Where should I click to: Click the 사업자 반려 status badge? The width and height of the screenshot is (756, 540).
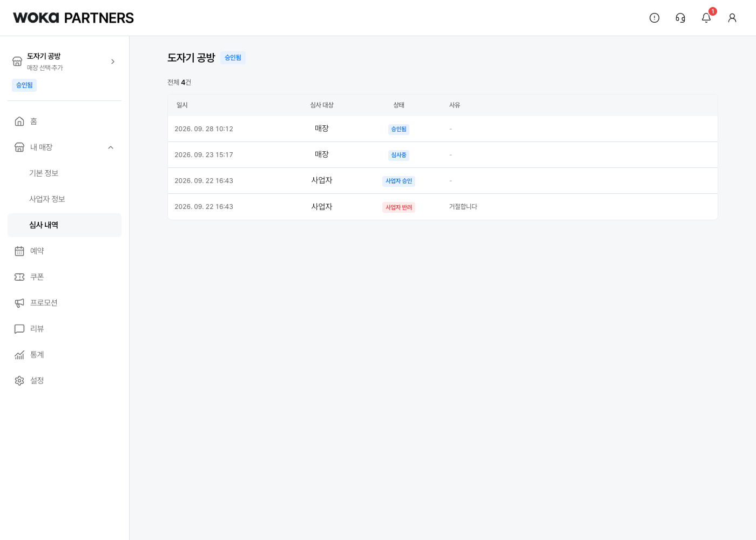(x=399, y=207)
